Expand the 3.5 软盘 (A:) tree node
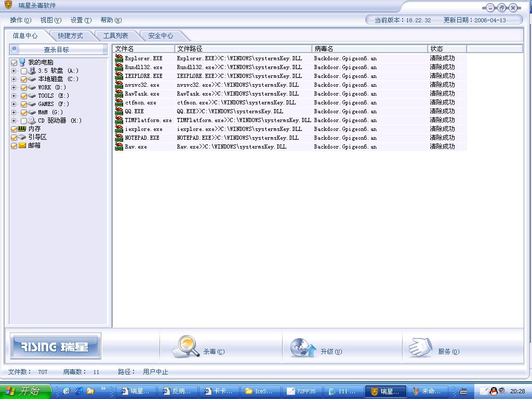This screenshot has width=532, height=399. click(14, 71)
